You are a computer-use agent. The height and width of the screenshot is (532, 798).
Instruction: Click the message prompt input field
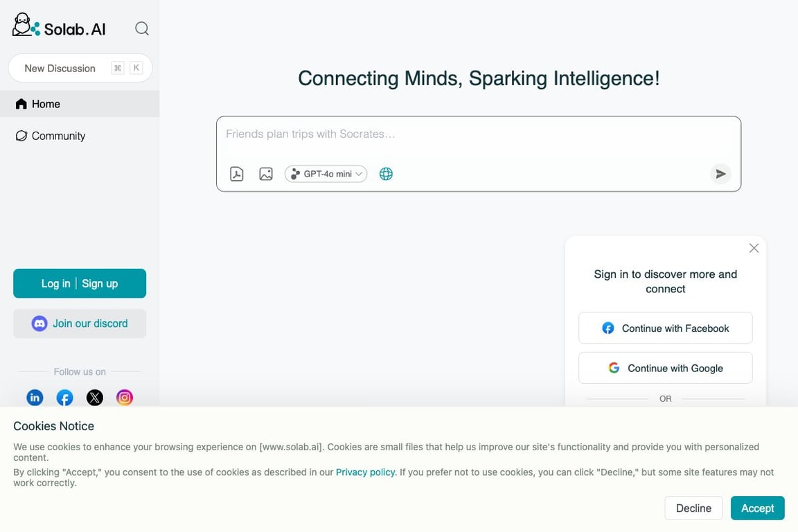point(478,134)
